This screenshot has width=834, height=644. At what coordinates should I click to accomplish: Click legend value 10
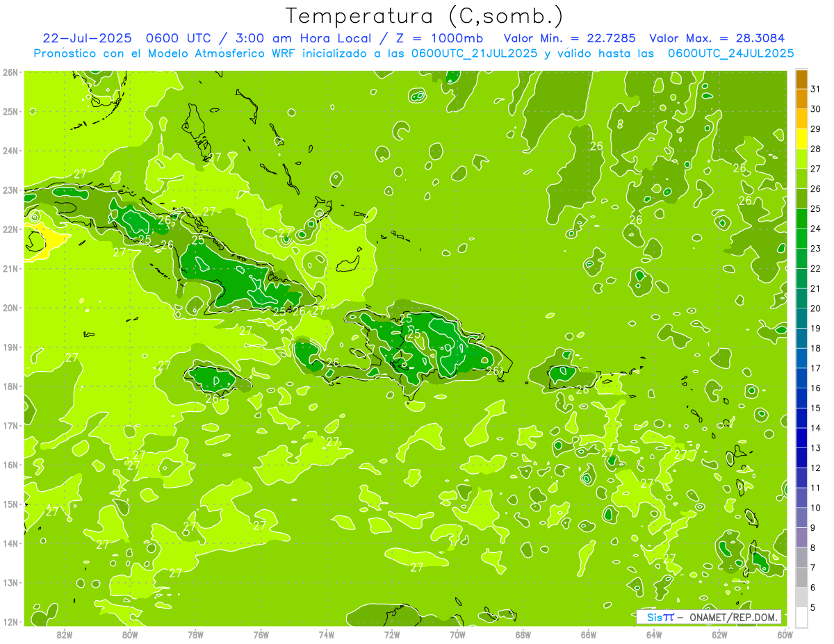815,508
